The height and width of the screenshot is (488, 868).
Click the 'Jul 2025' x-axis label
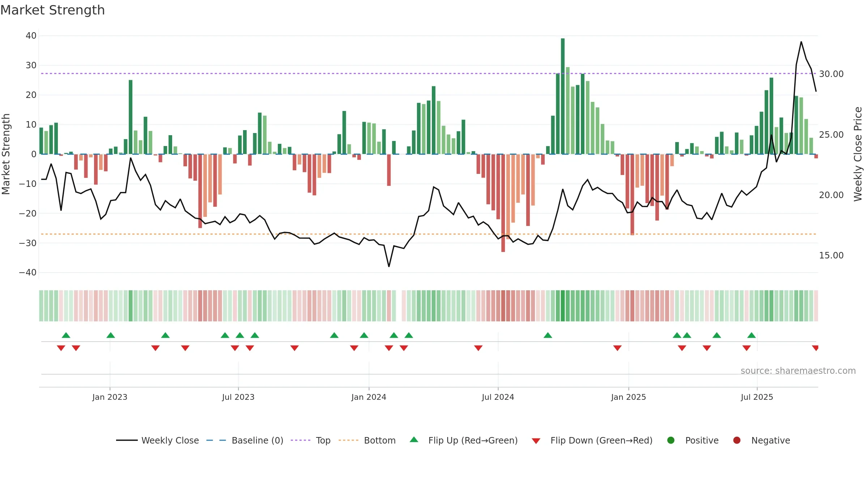[x=757, y=397]
